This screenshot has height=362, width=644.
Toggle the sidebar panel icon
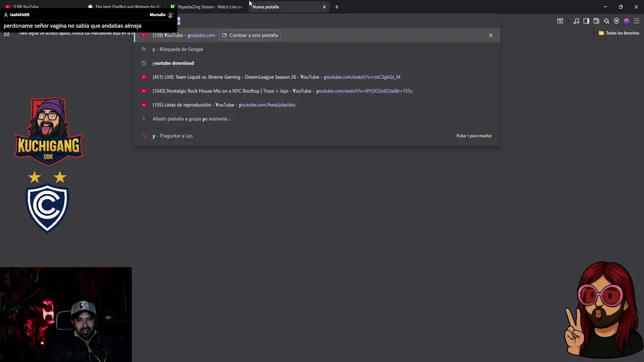click(586, 21)
